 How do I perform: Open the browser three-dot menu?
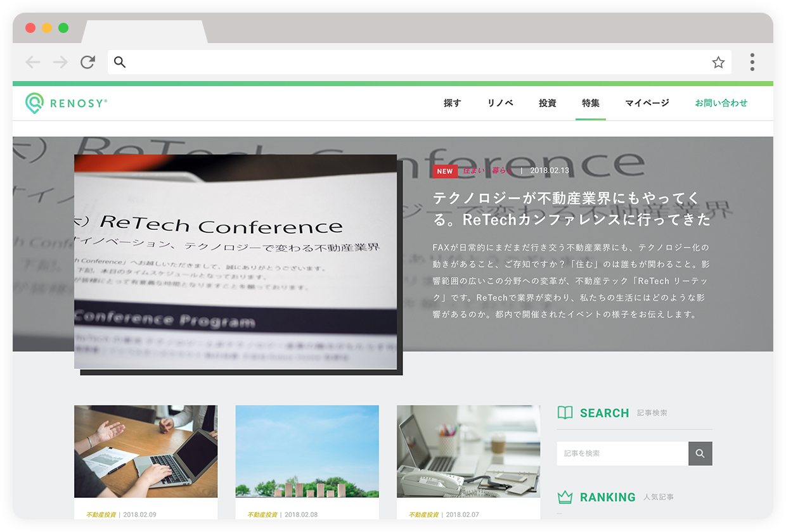click(x=752, y=62)
